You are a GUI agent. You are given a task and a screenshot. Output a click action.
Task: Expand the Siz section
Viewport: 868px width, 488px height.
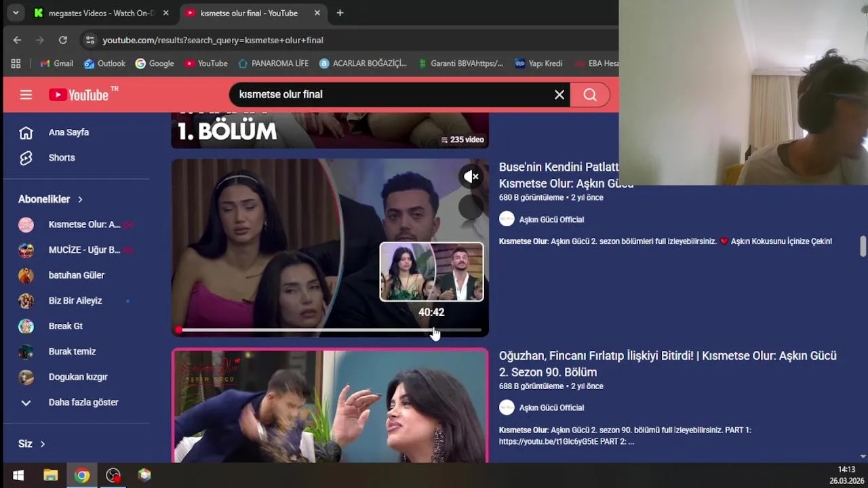[x=31, y=444]
